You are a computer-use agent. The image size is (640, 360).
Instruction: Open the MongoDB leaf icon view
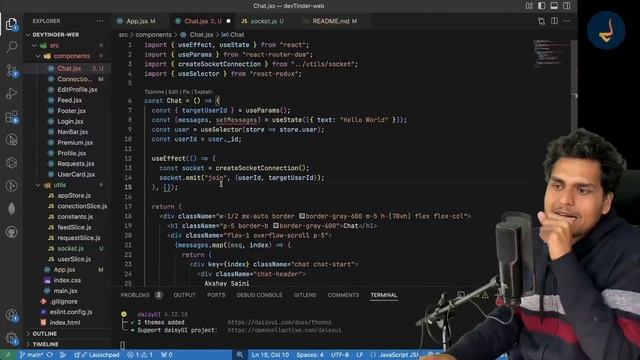(x=11, y=209)
